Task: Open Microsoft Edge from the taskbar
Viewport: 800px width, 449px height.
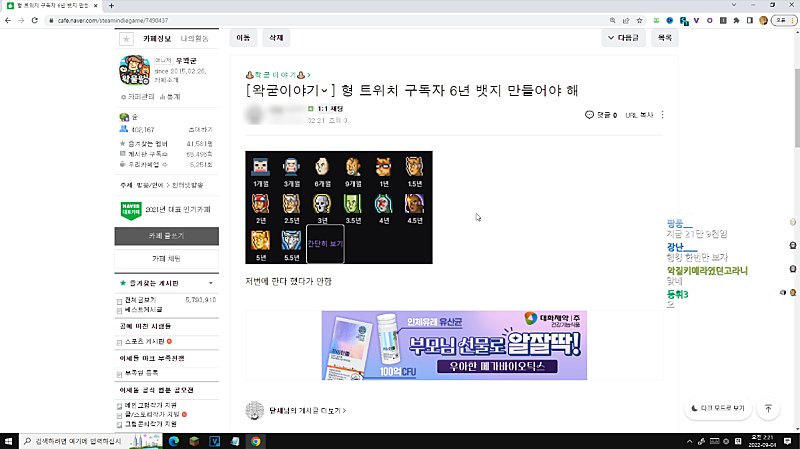Action: point(174,441)
